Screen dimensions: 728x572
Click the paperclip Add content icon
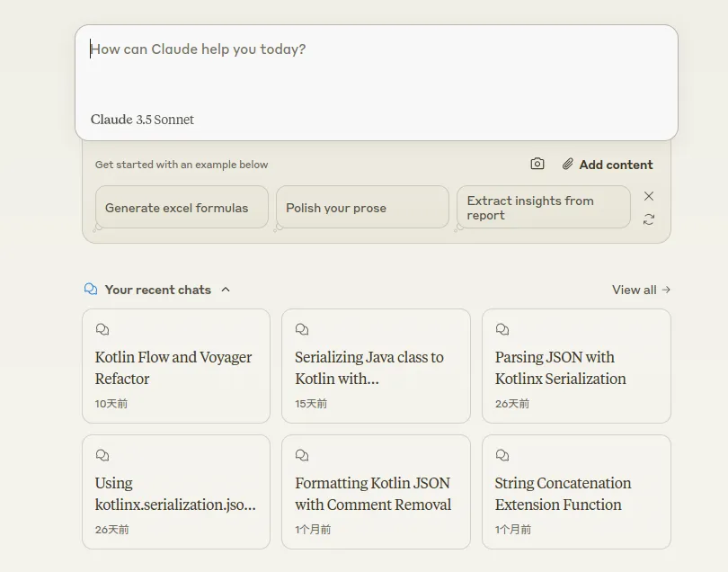[x=568, y=165]
